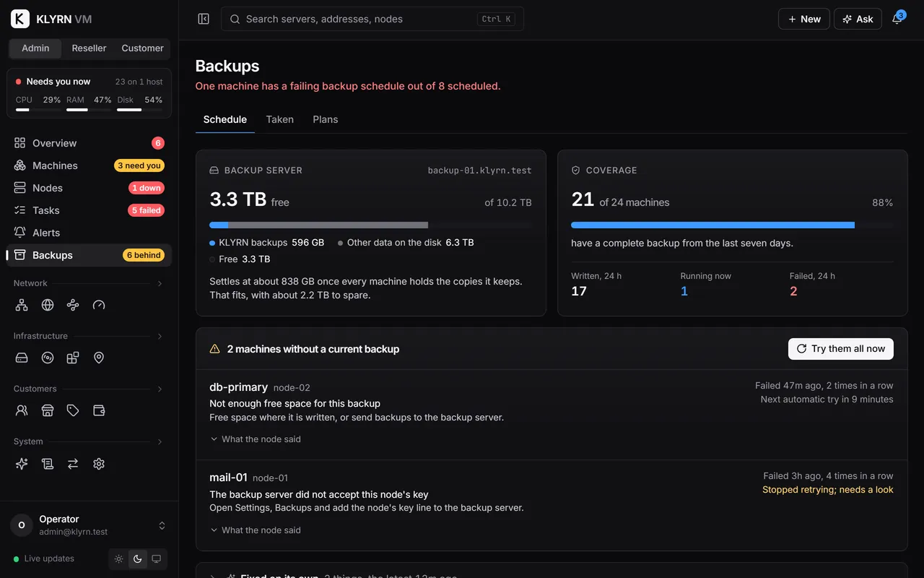Viewport: 924px width, 578px height.
Task: Open Nodes in the sidebar
Action: coord(89,188)
